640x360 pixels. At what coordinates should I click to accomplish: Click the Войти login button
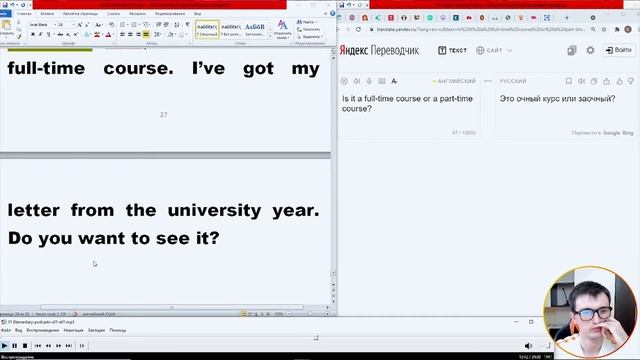(619, 50)
